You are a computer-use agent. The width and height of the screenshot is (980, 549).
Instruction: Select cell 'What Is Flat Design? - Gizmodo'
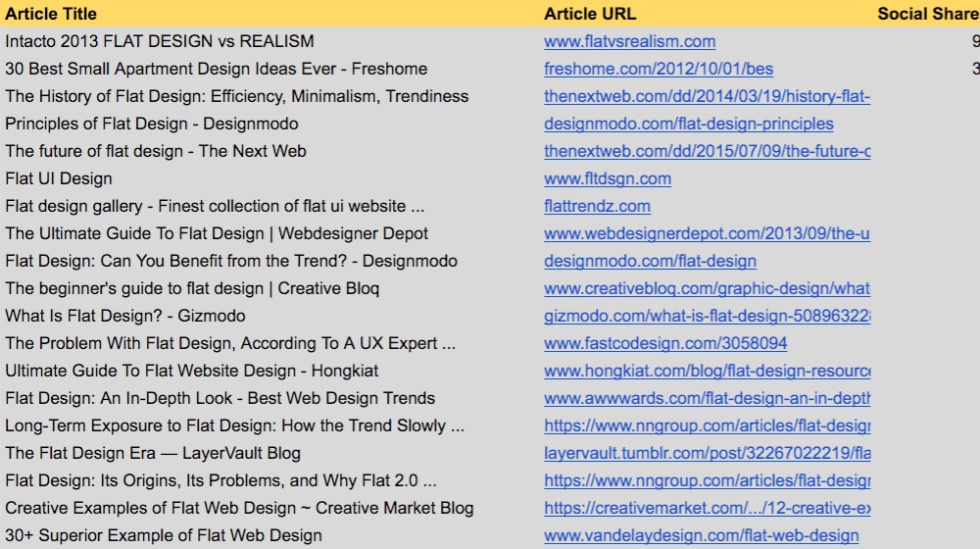[x=125, y=317]
